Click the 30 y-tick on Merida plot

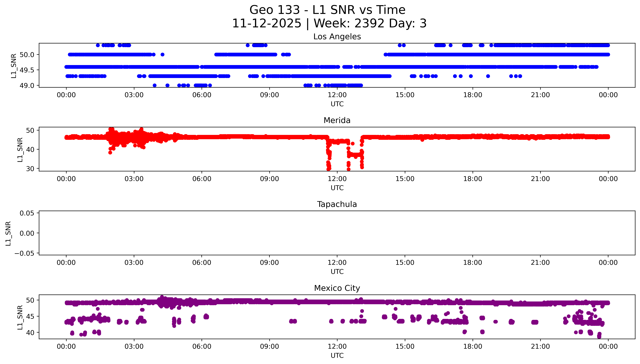pos(30,169)
